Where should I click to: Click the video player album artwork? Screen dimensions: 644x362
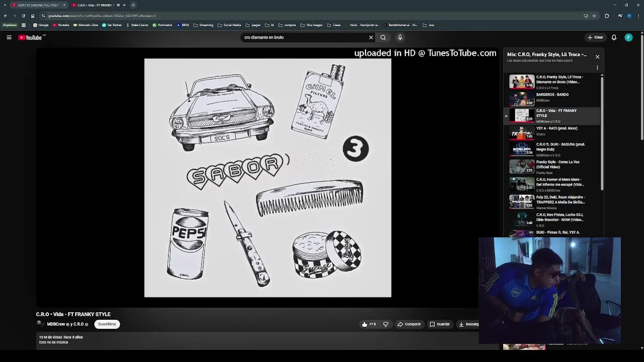tap(268, 177)
